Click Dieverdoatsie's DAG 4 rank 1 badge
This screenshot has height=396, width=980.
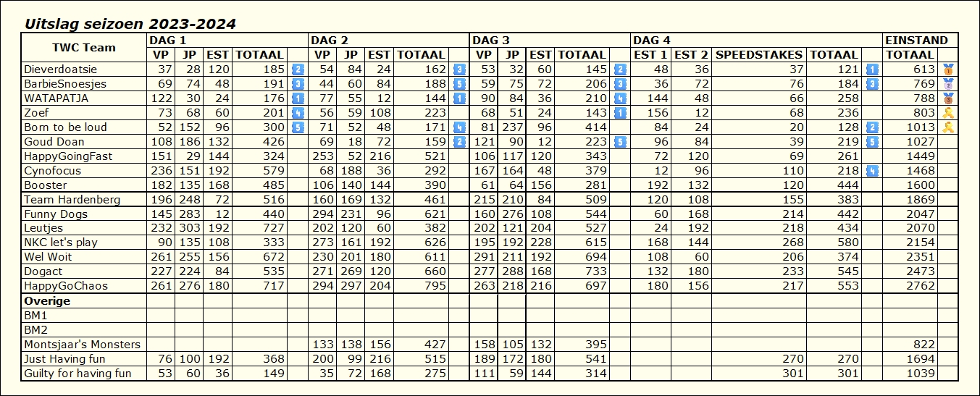coord(872,69)
